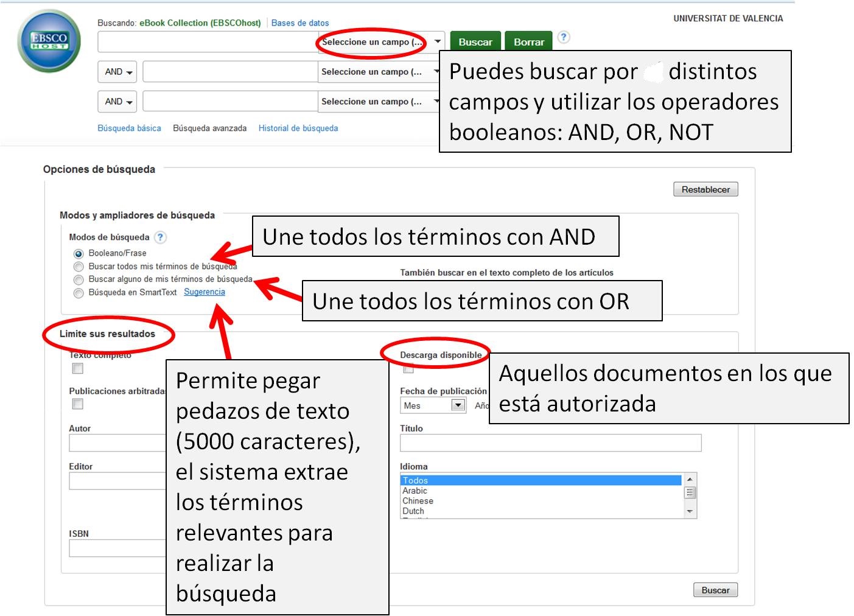Enable the Publicaciones arbitradas checkbox

[78, 404]
